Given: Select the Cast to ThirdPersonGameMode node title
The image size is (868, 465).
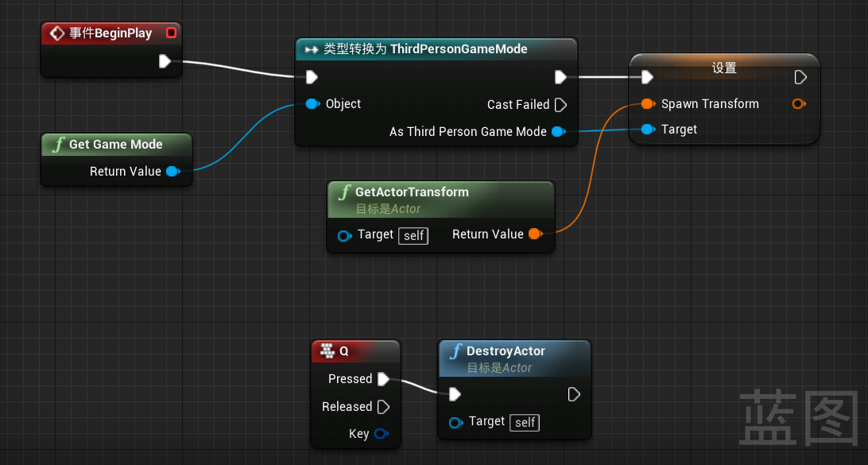Looking at the screenshot, I should tap(425, 48).
